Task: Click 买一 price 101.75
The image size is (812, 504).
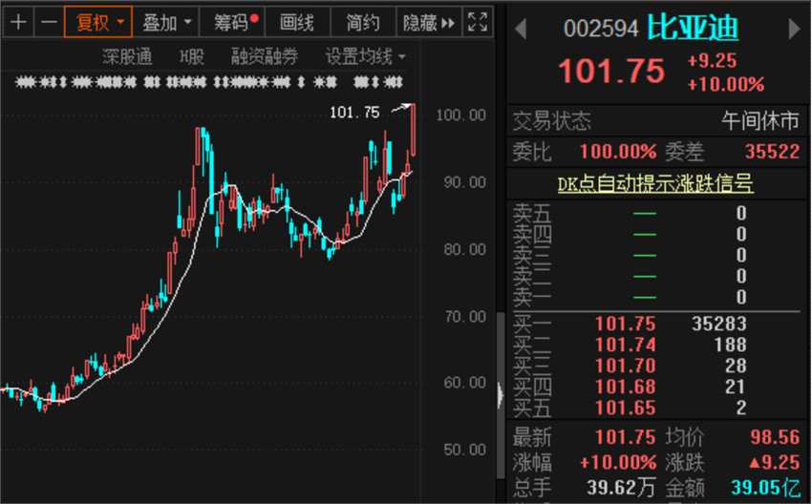Action: click(626, 324)
